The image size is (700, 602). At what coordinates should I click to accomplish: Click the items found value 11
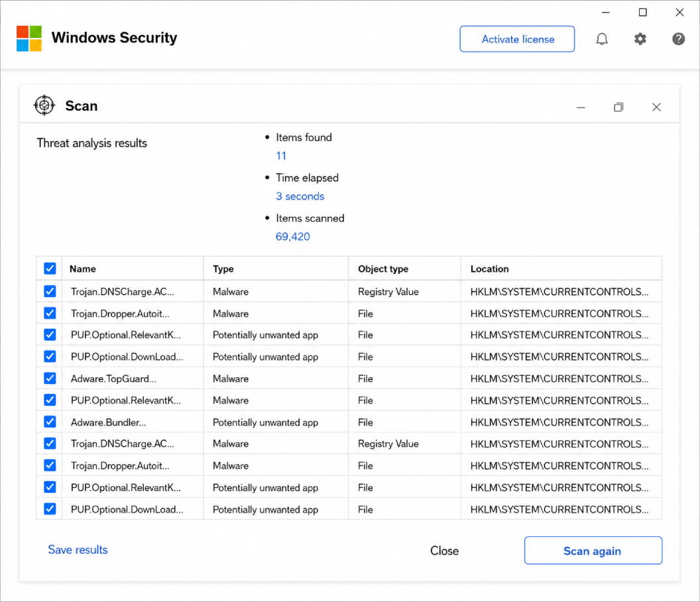tap(281, 156)
